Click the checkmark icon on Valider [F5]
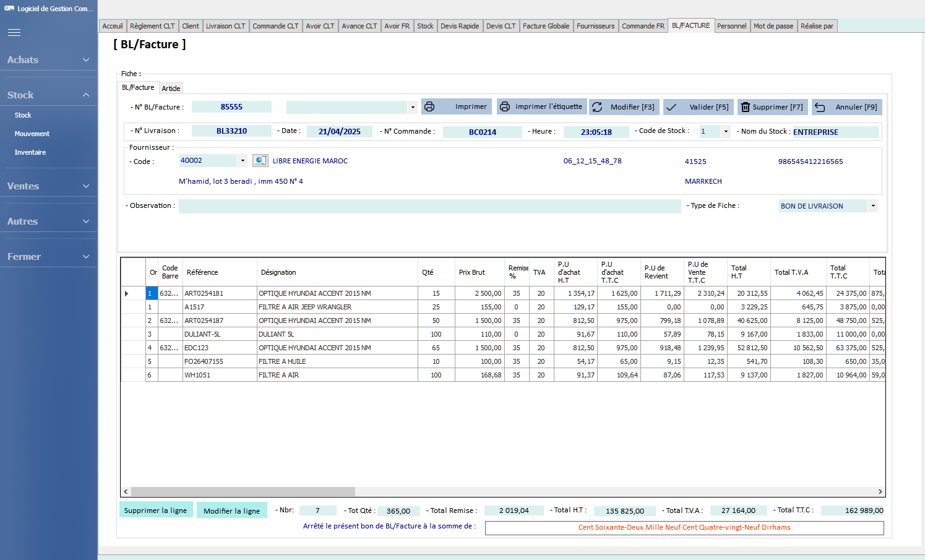 coord(671,107)
